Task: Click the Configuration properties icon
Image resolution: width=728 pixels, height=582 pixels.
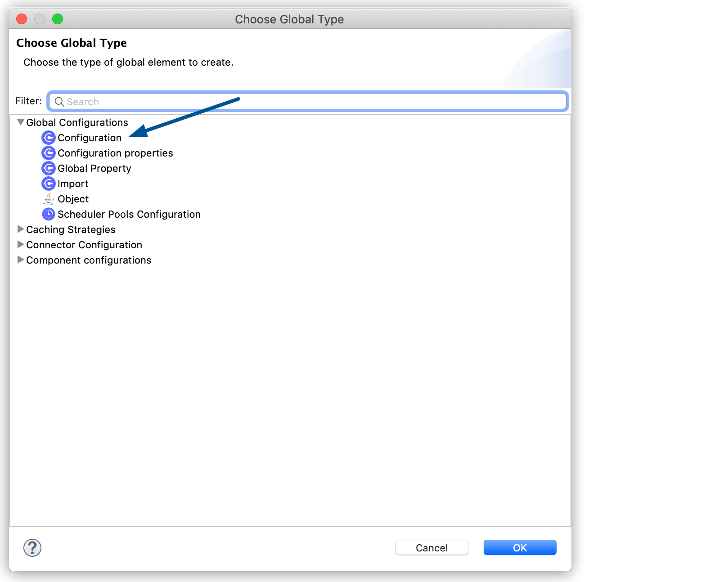Action: 49,153
